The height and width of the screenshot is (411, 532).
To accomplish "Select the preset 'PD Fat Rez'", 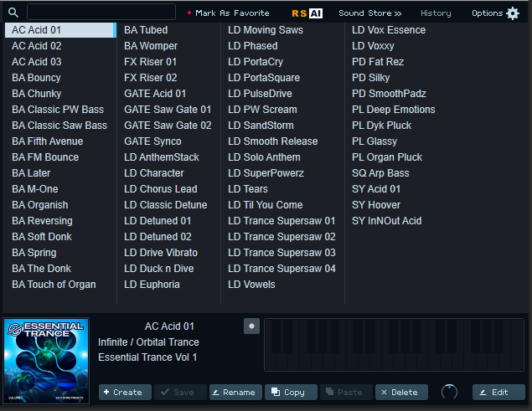I will (x=378, y=62).
